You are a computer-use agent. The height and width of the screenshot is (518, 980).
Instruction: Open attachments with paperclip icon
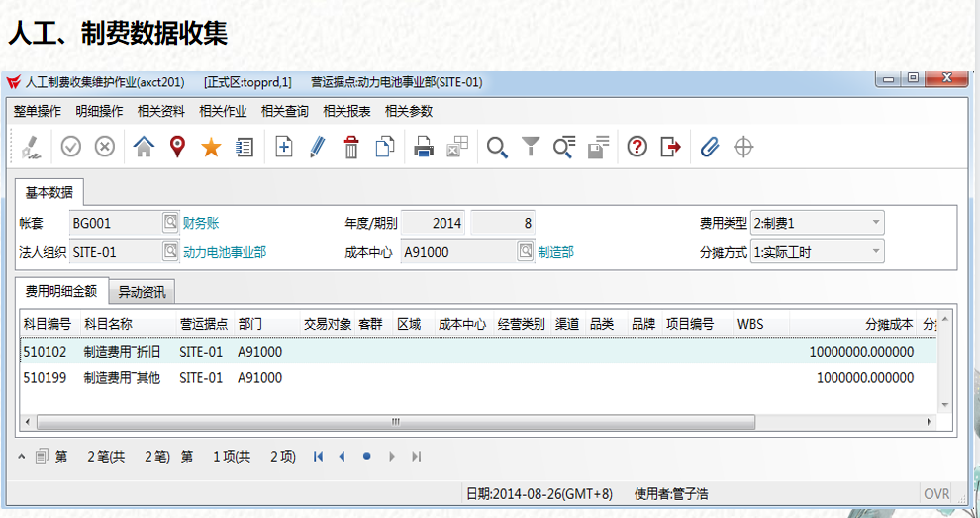pos(710,147)
